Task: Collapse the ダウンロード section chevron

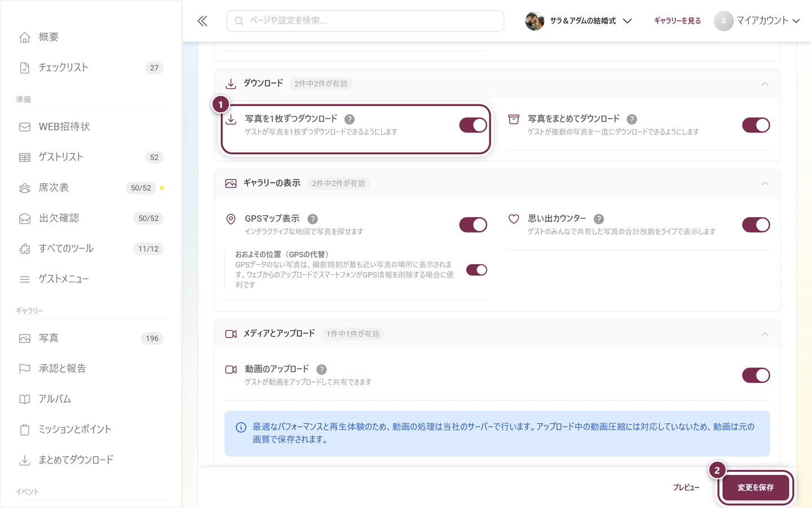Action: tap(765, 84)
